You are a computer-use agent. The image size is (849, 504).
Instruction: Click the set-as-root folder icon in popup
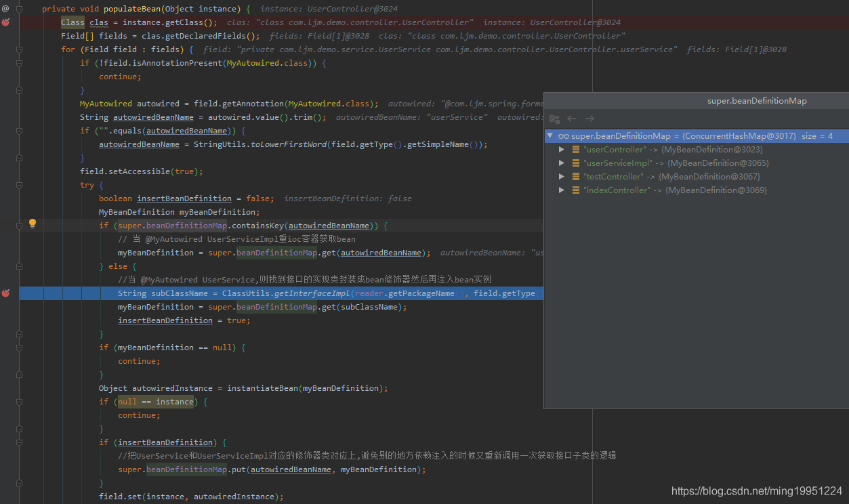tap(554, 119)
